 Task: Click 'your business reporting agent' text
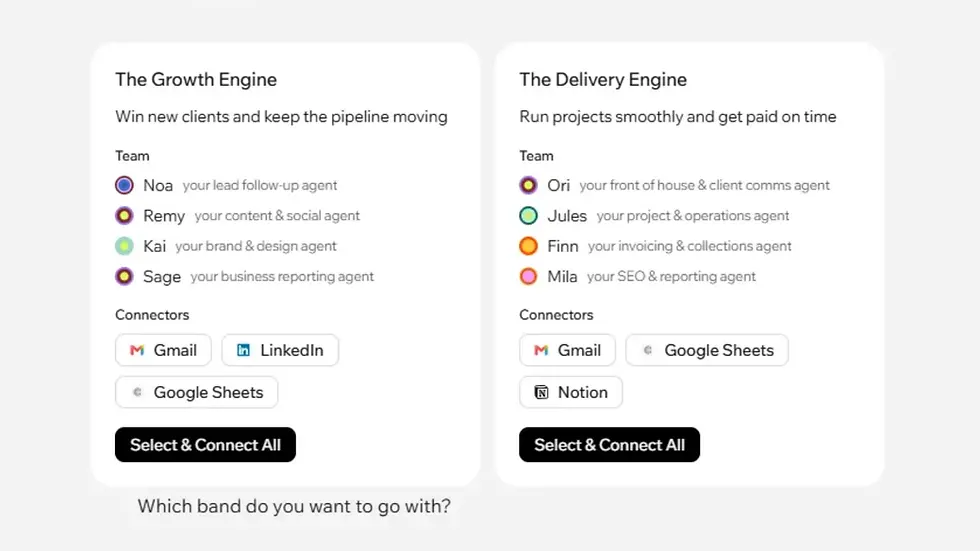tap(282, 277)
